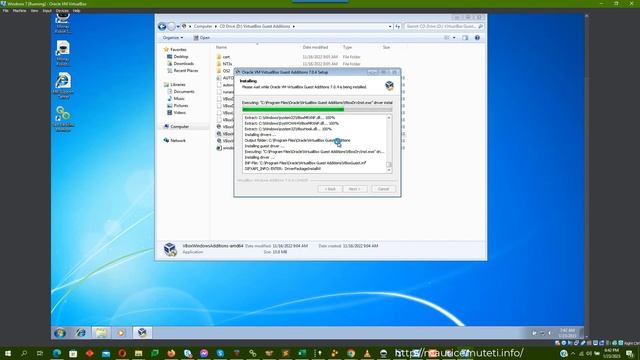Open Pictures library in navigation pane
The height and width of the screenshot is (360, 640).
pos(178,106)
